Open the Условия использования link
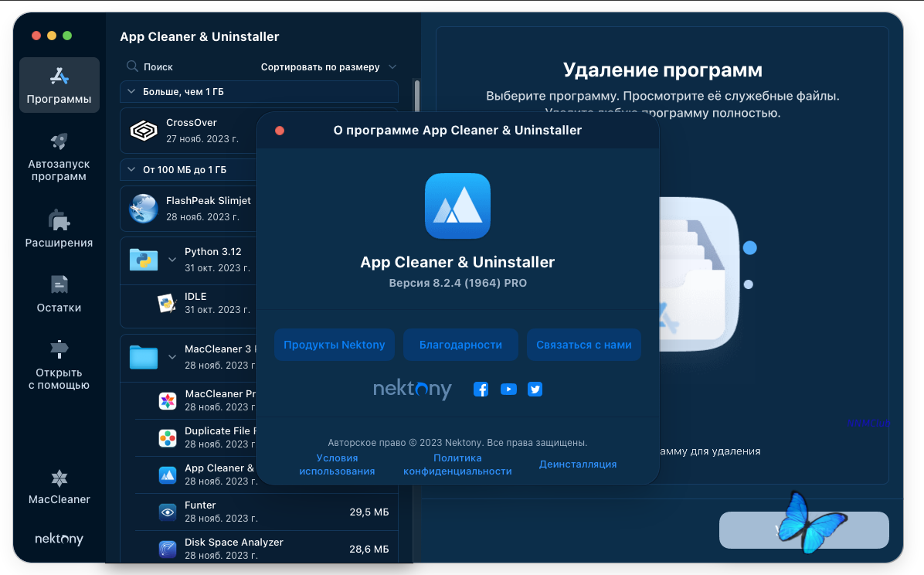 (x=337, y=464)
